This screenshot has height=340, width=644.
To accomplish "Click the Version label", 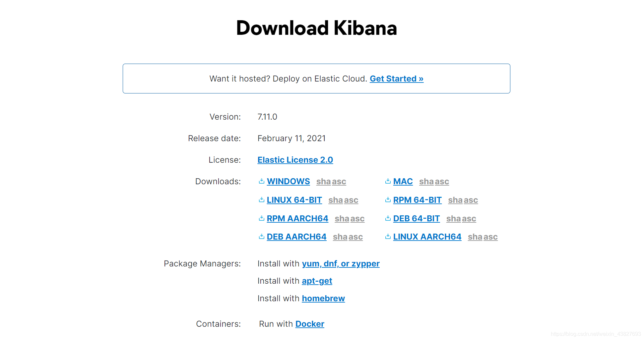I will coord(225,117).
